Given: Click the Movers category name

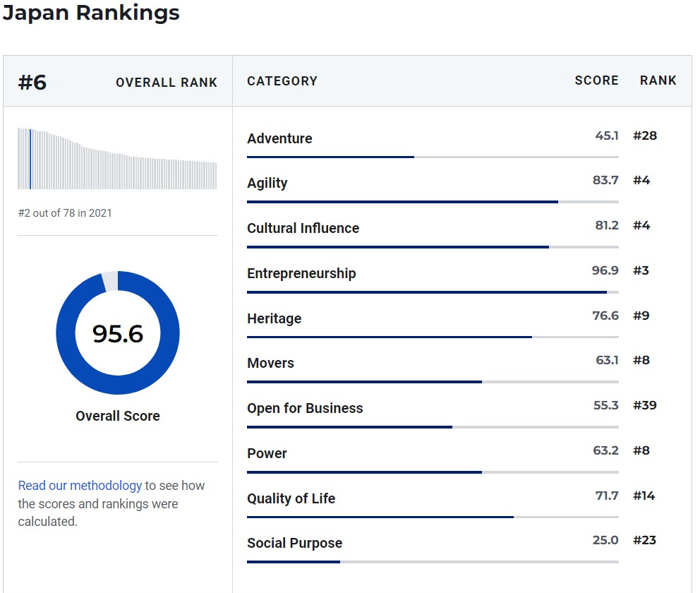Looking at the screenshot, I should pyautogui.click(x=270, y=363).
